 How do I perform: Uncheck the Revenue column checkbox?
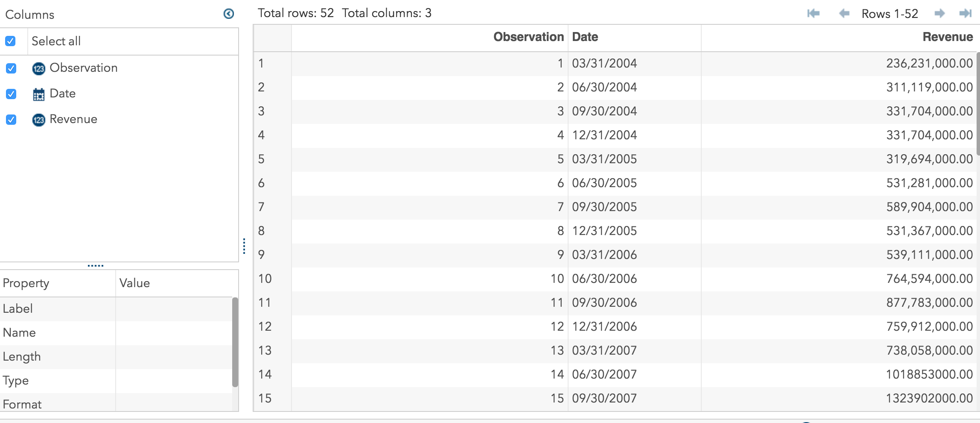tap(11, 120)
